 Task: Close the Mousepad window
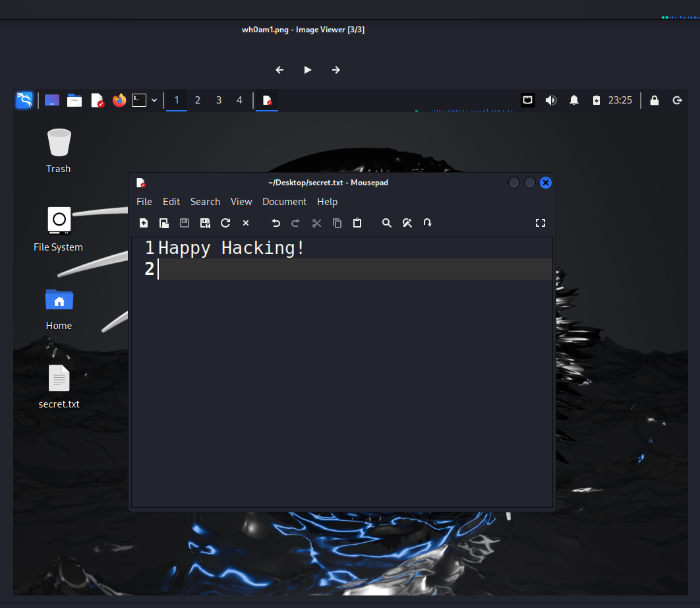(546, 183)
